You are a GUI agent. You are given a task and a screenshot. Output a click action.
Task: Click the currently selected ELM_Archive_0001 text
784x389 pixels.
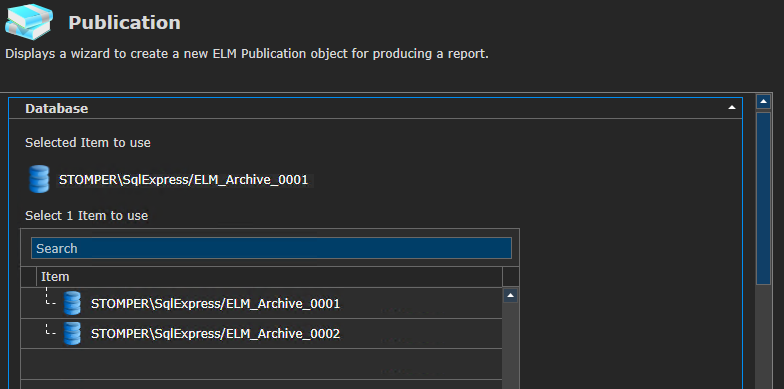coord(184,180)
